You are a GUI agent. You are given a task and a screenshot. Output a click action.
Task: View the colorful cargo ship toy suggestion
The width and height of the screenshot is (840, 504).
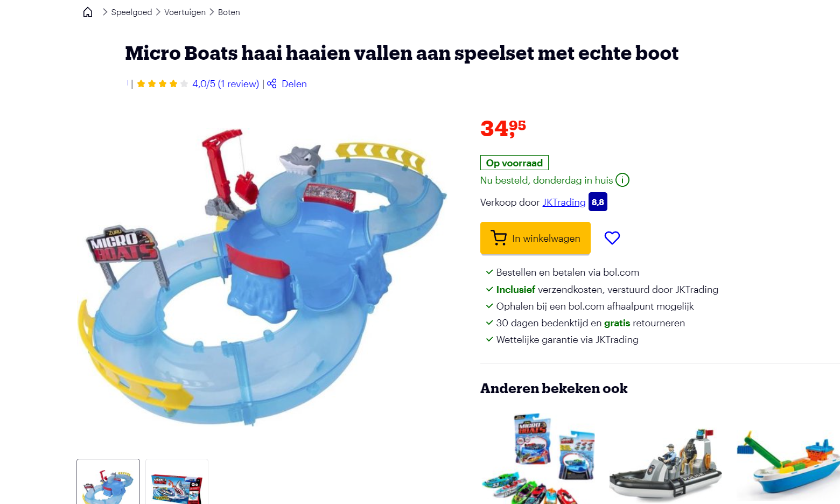(788, 463)
